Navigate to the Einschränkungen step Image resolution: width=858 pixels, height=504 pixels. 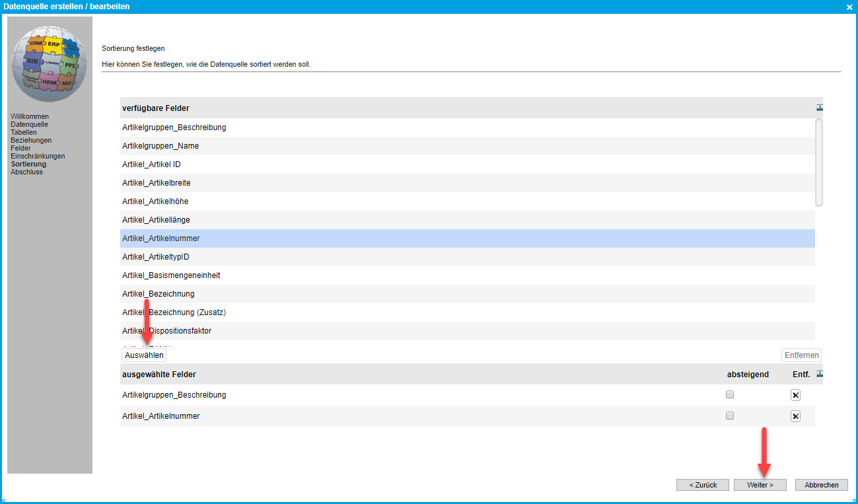(x=38, y=156)
